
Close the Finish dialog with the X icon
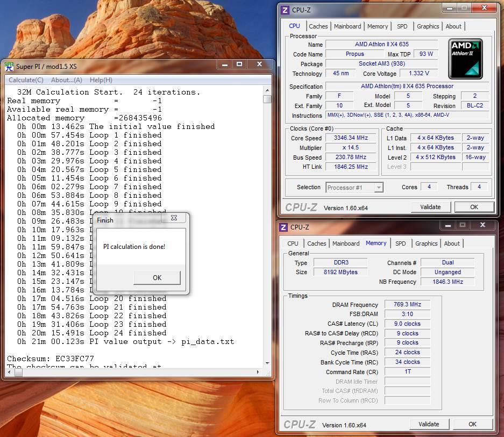point(174,218)
